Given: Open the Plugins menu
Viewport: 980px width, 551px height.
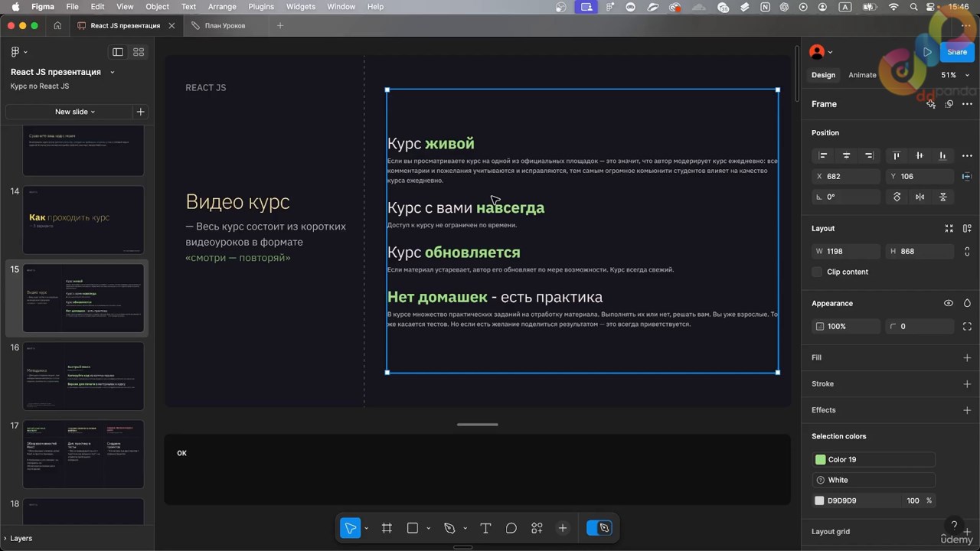Looking at the screenshot, I should click(x=261, y=6).
